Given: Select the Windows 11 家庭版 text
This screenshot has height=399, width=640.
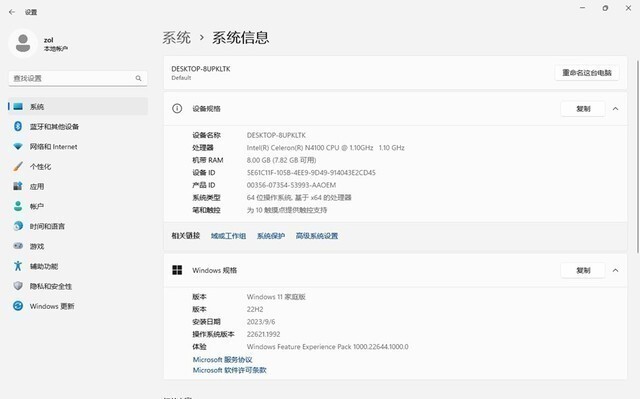Looking at the screenshot, I should 276,297.
